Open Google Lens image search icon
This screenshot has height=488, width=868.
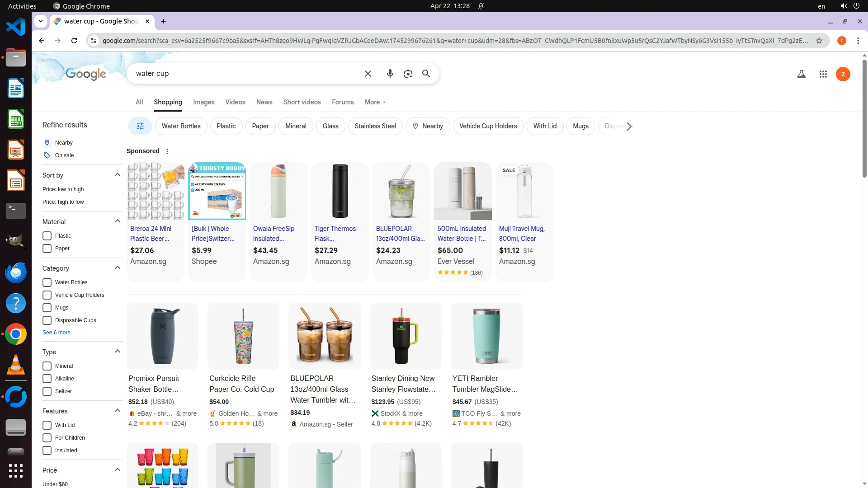(x=408, y=74)
